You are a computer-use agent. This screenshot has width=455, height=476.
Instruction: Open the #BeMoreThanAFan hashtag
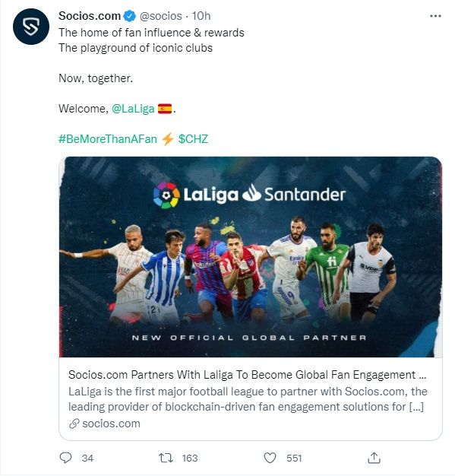click(108, 138)
